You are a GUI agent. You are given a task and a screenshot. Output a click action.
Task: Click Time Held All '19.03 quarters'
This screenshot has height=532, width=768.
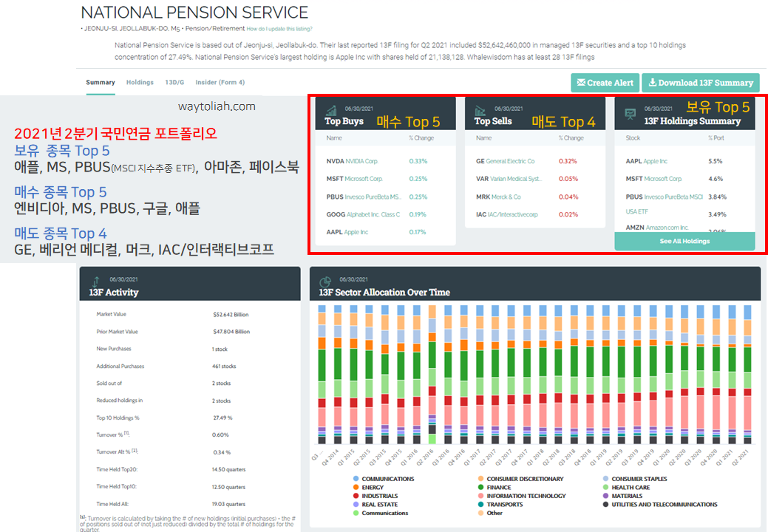pos(228,504)
